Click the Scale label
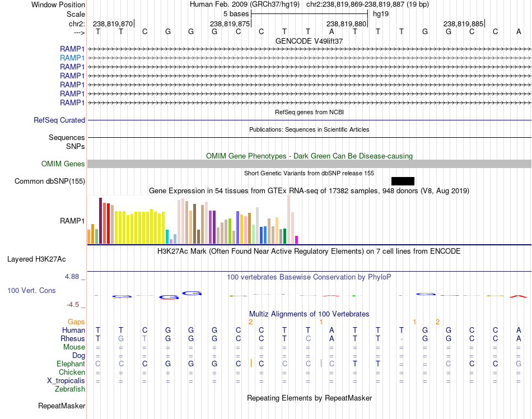This screenshot has width=532, height=419. 76,14
